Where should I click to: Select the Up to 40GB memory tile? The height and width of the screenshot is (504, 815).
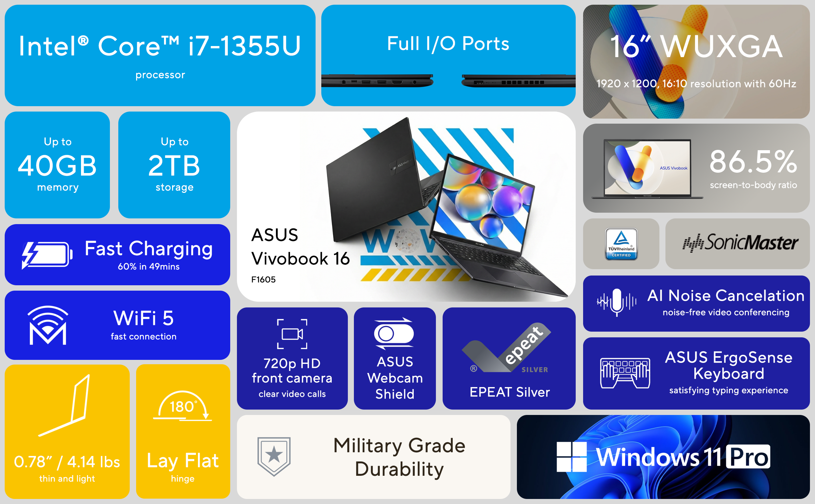coord(57,165)
